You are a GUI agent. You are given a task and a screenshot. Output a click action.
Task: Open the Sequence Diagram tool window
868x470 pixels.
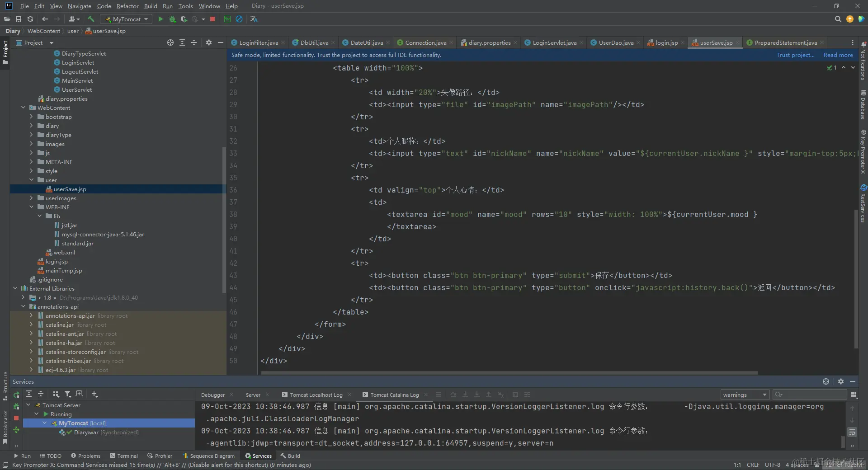point(208,456)
